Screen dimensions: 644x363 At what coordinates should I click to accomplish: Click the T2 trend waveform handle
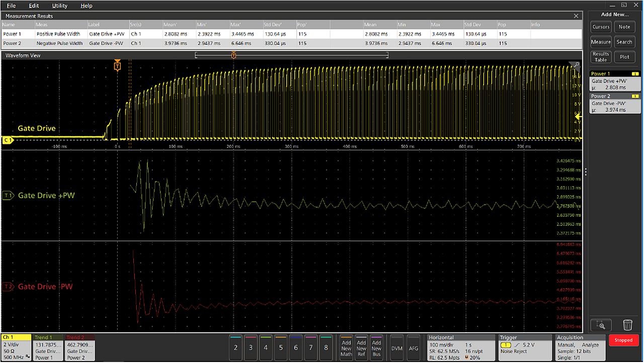point(8,287)
